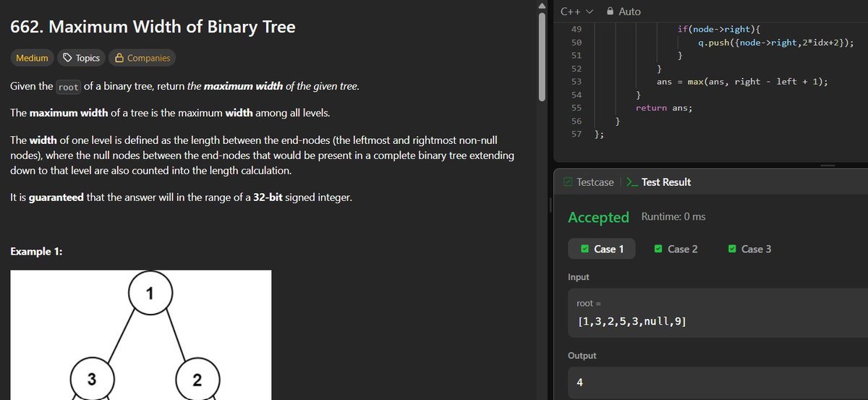Image resolution: width=868 pixels, height=400 pixels.
Task: Click line number 49 in editor gutter
Action: 576,30
